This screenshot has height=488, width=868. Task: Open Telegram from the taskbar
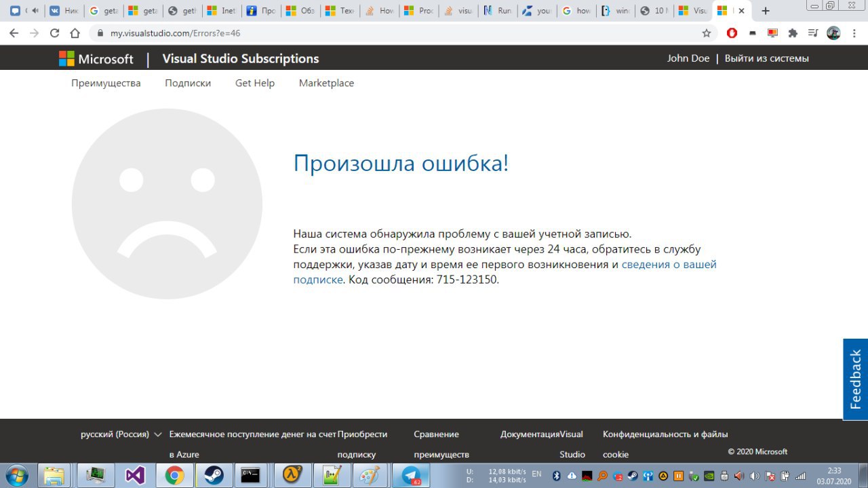(x=411, y=476)
